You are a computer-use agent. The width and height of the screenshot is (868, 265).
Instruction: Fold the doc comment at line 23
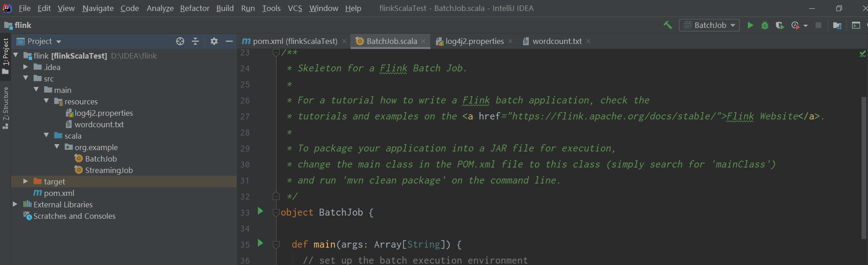(276, 53)
